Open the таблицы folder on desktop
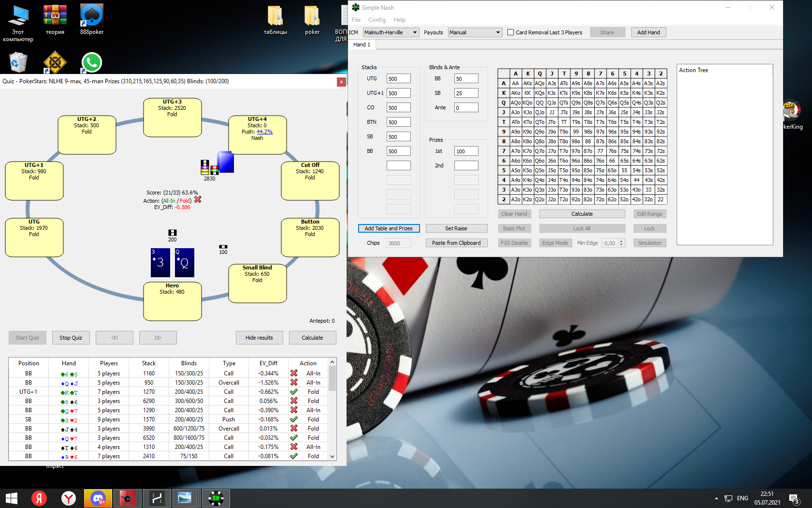The image size is (812, 508). coord(275,19)
